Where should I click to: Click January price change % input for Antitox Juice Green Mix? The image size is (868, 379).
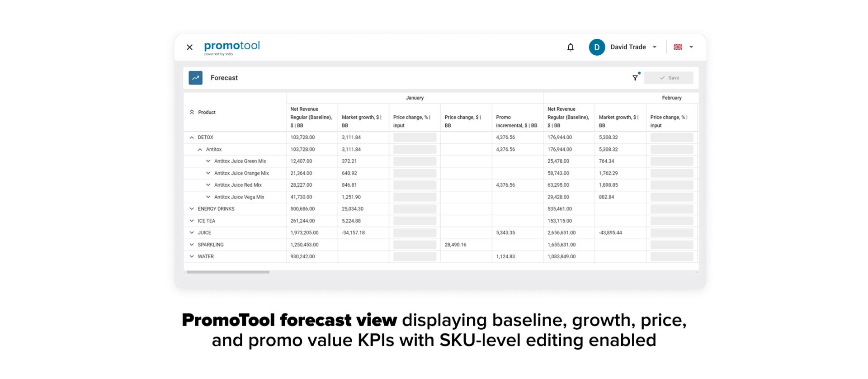[415, 161]
